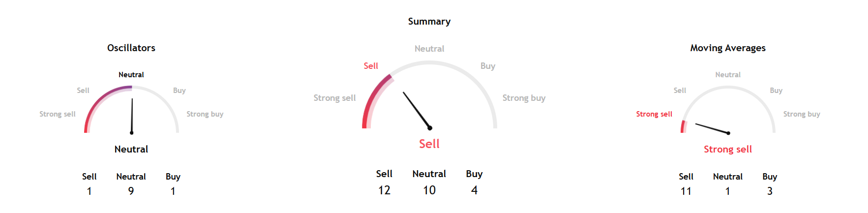Click the Summary gauge needle
The width and height of the screenshot is (868, 213).
pyautogui.click(x=417, y=110)
